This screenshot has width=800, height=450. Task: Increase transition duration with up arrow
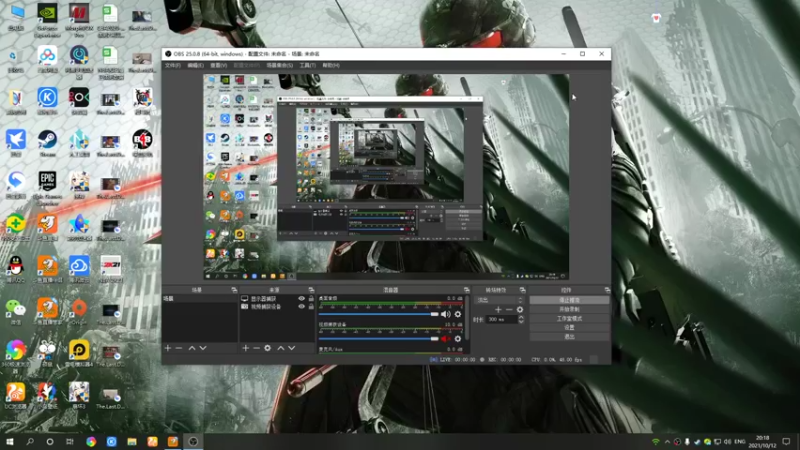click(x=521, y=317)
